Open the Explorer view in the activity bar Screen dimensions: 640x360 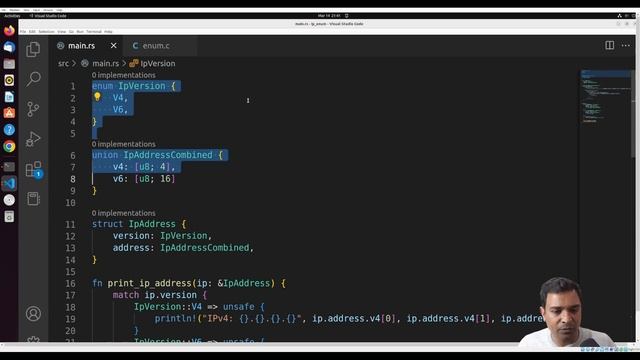[33, 49]
